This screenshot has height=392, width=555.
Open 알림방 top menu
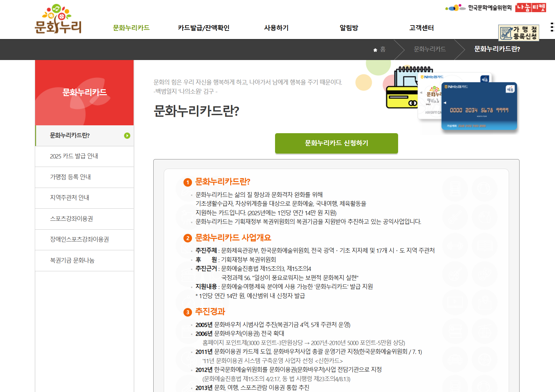click(x=349, y=28)
